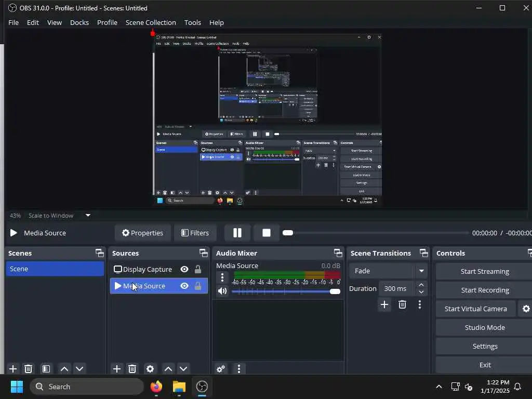This screenshot has width=532, height=399.
Task: Adjust Media Source volume slider handle
Action: point(335,291)
